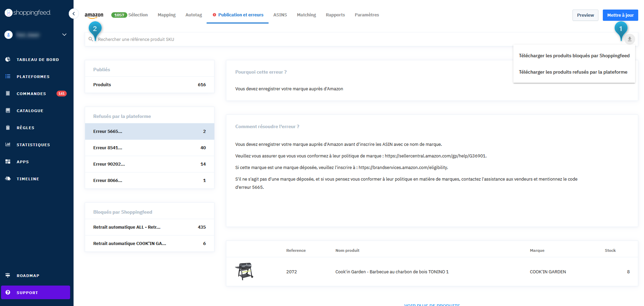644x306 pixels.
Task: Switch to the Matching tab
Action: 306,15
